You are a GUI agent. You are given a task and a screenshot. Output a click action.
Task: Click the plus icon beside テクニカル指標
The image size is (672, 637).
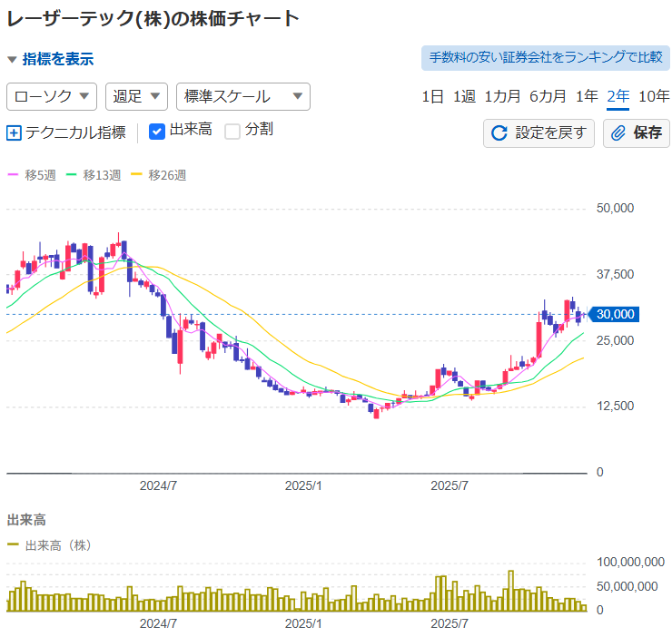click(x=14, y=132)
